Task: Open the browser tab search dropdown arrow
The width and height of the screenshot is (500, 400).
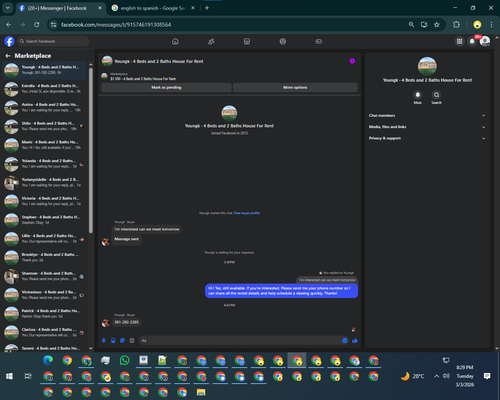Action: (x=8, y=8)
